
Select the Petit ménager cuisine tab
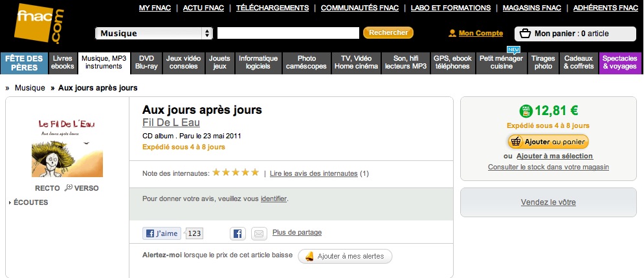click(x=501, y=63)
